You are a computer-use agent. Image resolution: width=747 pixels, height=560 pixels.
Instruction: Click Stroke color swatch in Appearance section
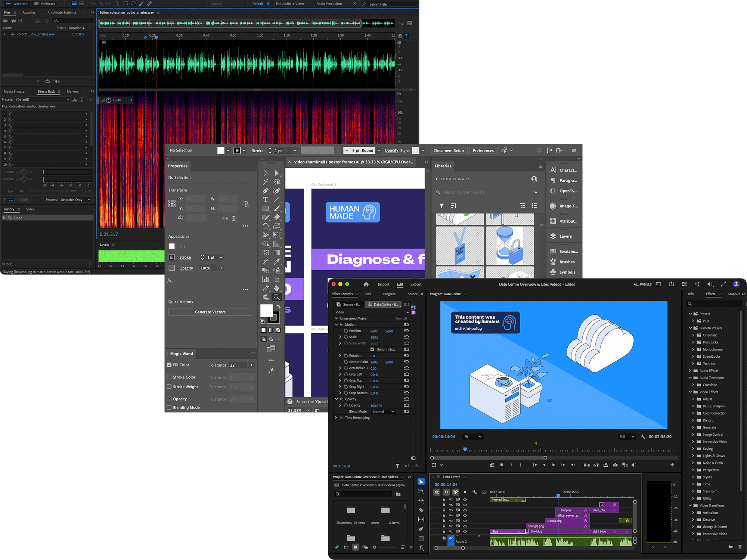pos(172,257)
